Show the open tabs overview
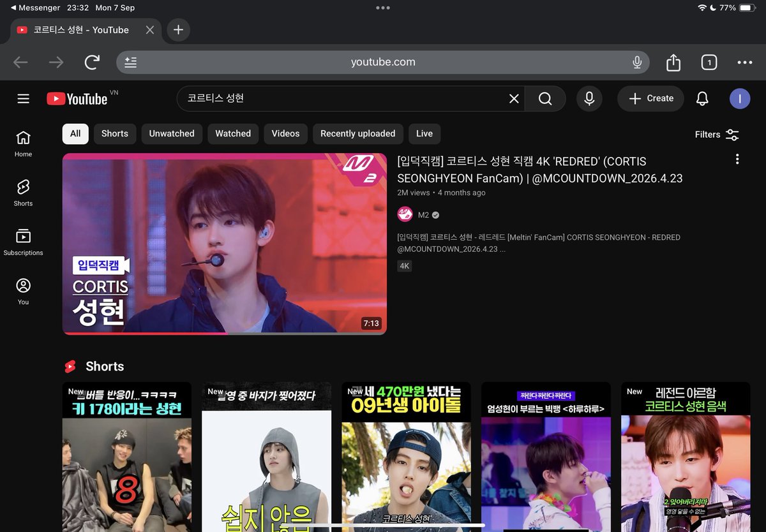Screen dimensions: 766x532 pyautogui.click(x=709, y=62)
